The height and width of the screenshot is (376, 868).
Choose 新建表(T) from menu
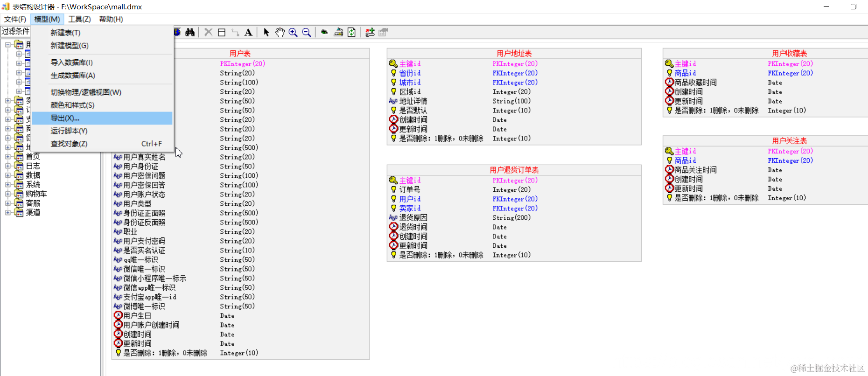103,33
